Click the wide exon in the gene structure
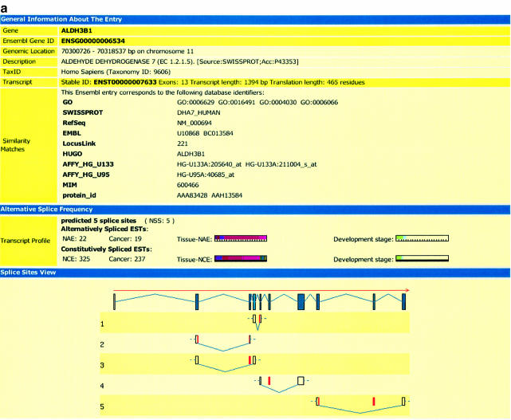511x420 pixels. tap(301, 302)
